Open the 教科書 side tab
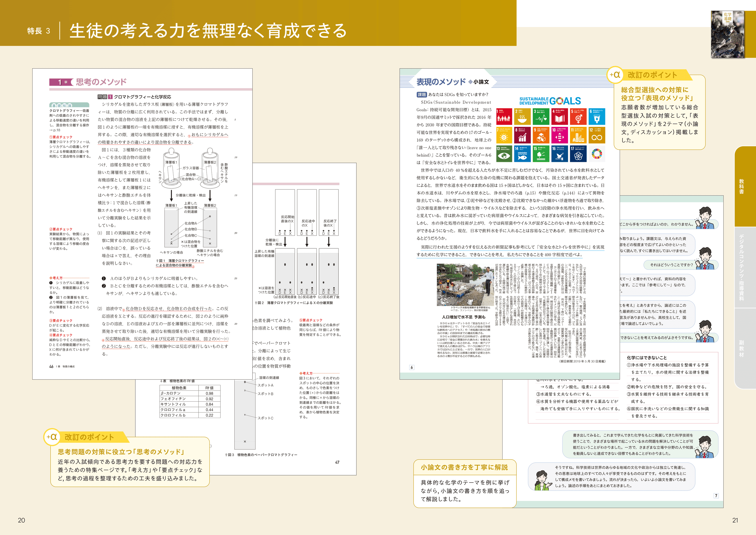 point(742,187)
